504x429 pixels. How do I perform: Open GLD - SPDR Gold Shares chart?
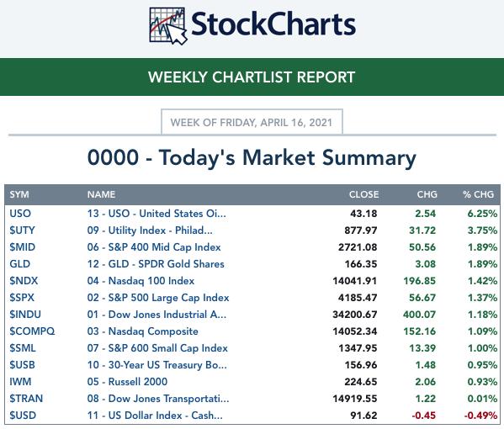156,264
